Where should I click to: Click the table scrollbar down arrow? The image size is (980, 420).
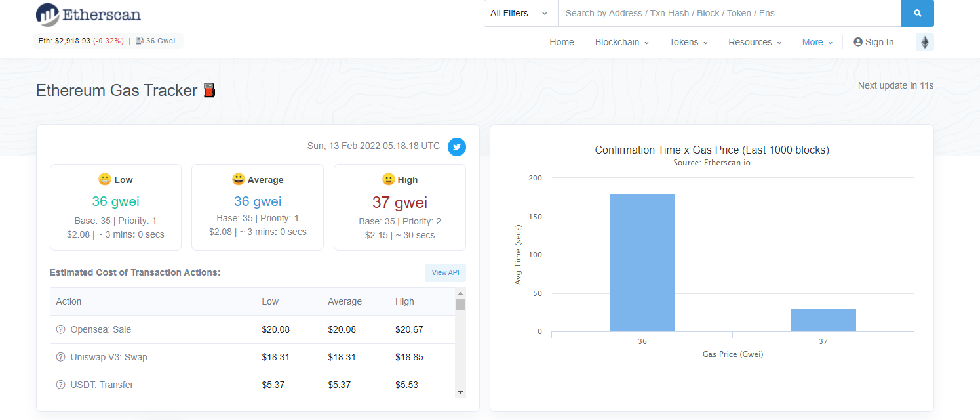click(460, 392)
